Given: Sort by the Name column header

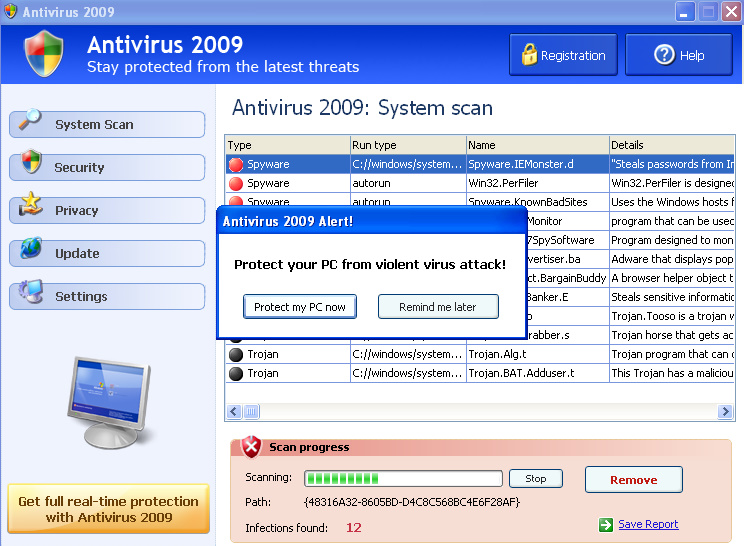Looking at the screenshot, I should pyautogui.click(x=538, y=145).
